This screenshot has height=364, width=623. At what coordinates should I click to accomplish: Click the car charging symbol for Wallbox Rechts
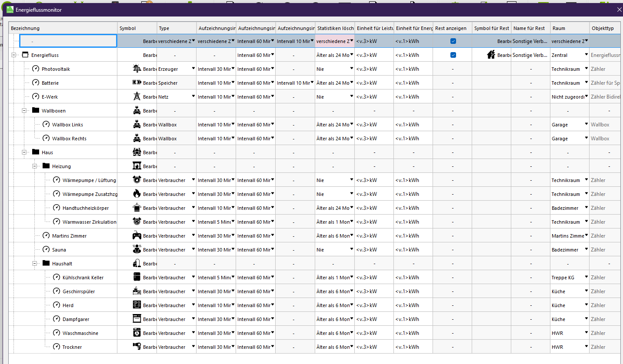point(137,139)
